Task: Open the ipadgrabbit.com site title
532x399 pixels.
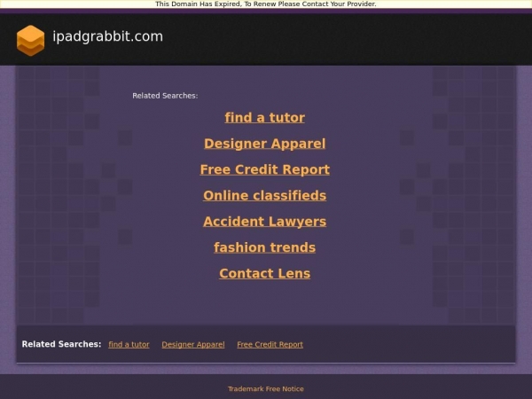Action: pos(108,36)
